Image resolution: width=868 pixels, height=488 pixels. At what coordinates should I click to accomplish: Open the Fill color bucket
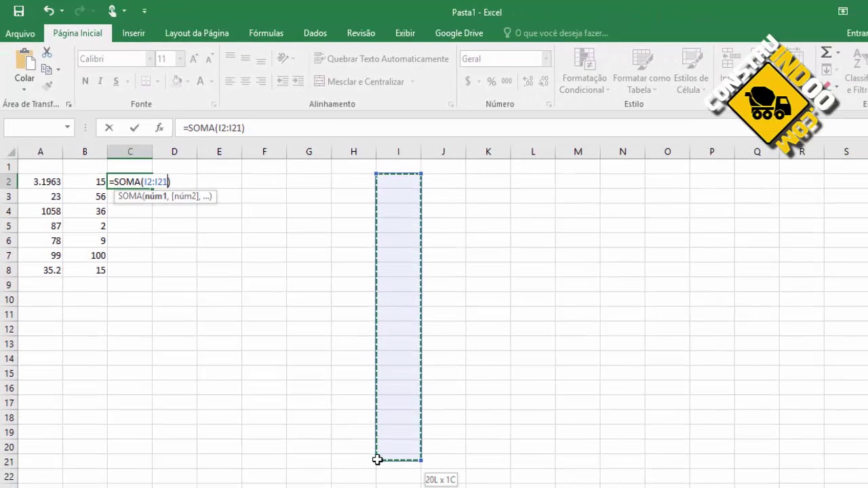point(176,81)
